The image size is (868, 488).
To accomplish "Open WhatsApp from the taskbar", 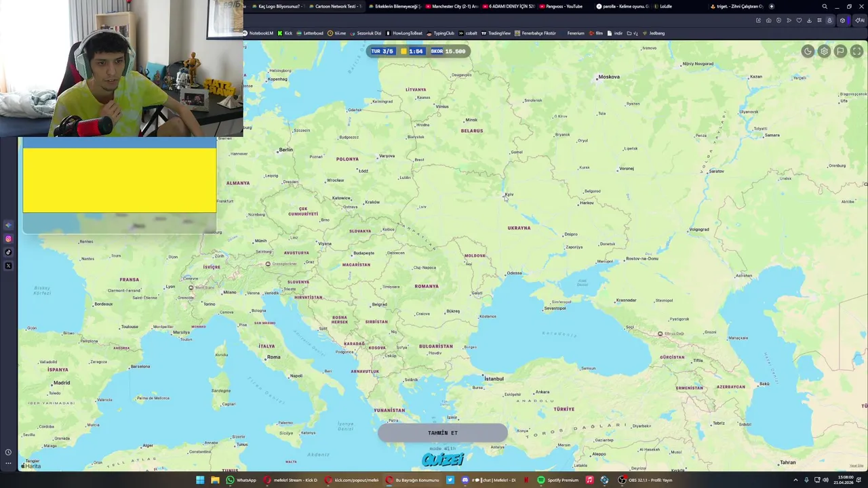I will coord(241,480).
